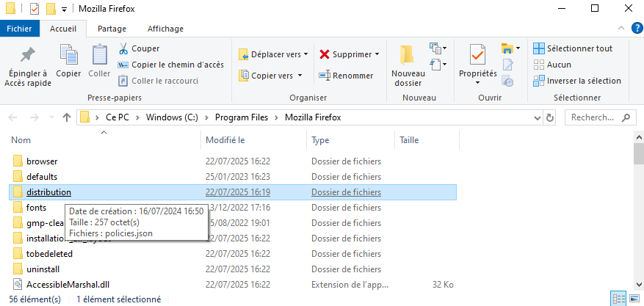Select the uninstall folder
This screenshot has width=644, height=306.
click(x=43, y=269)
